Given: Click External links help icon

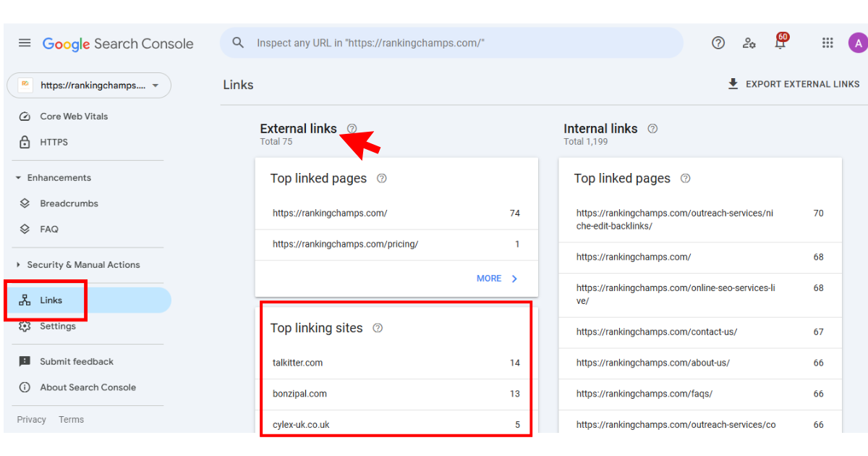Looking at the screenshot, I should pyautogui.click(x=352, y=128).
